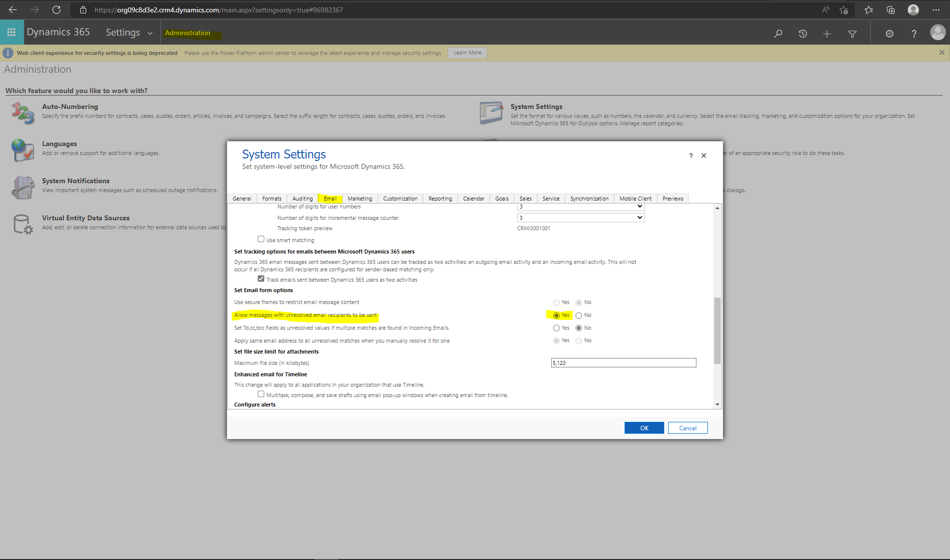Open the Languages link
The height and width of the screenshot is (560, 950).
click(59, 144)
